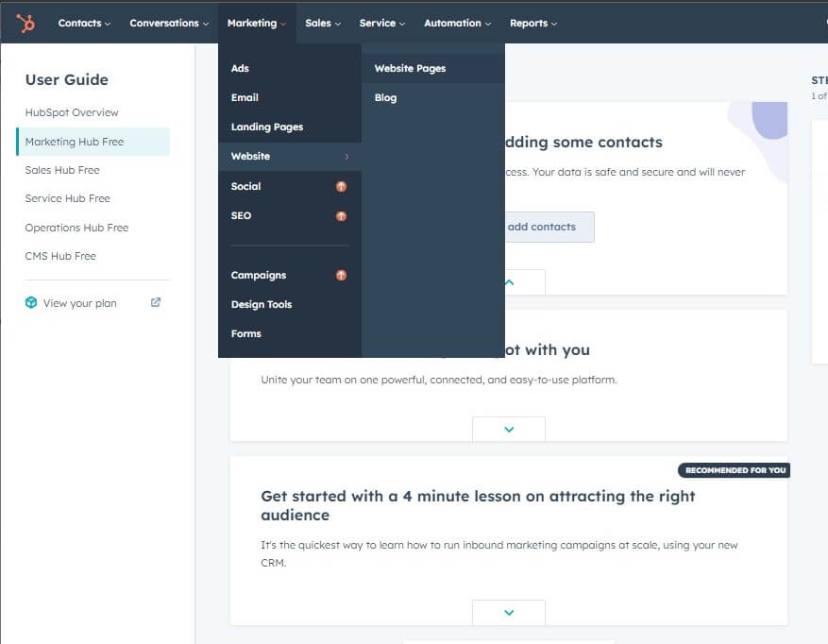Click the '4 minute lesson' card heading
The height and width of the screenshot is (644, 828).
point(478,505)
